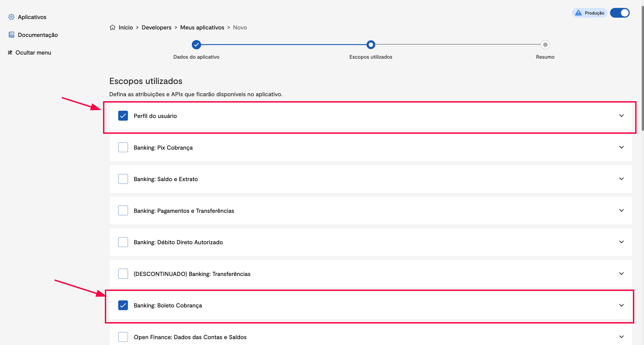The image size is (644, 345).
Task: Uncheck the Banking: Boleto Cobrança checkbox
Action: coord(123,305)
